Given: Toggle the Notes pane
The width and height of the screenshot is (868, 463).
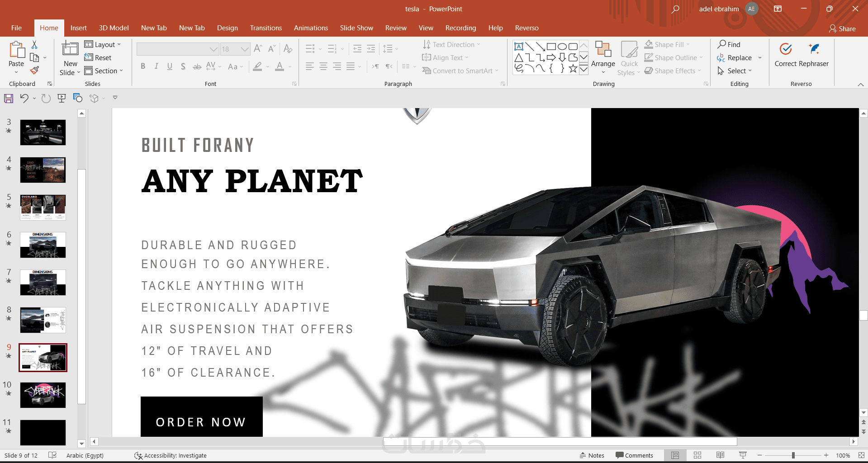Looking at the screenshot, I should [x=592, y=455].
